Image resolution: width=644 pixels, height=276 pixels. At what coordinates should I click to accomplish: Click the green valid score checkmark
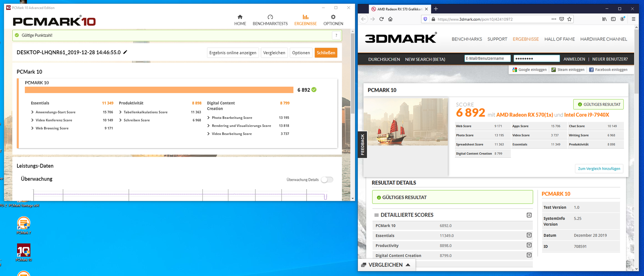314,90
